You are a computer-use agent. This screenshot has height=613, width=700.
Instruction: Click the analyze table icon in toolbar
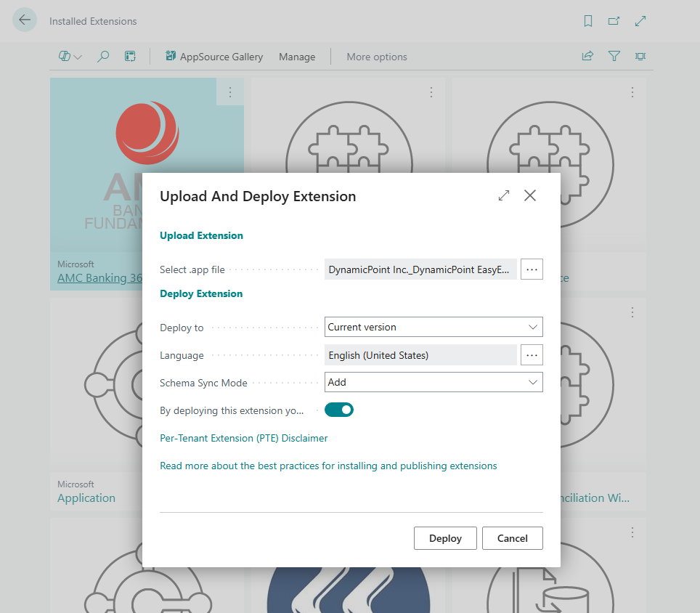(130, 56)
